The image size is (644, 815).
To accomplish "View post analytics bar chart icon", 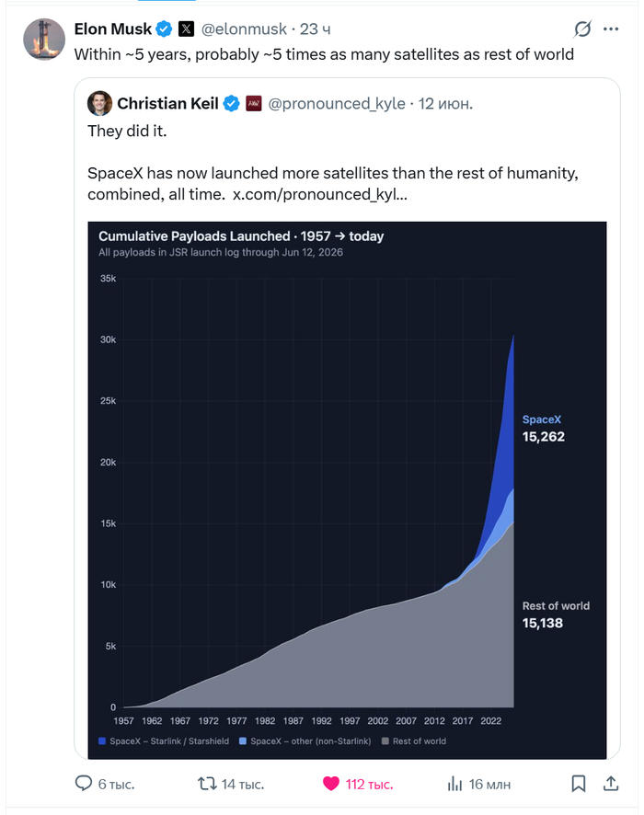I will [x=454, y=784].
